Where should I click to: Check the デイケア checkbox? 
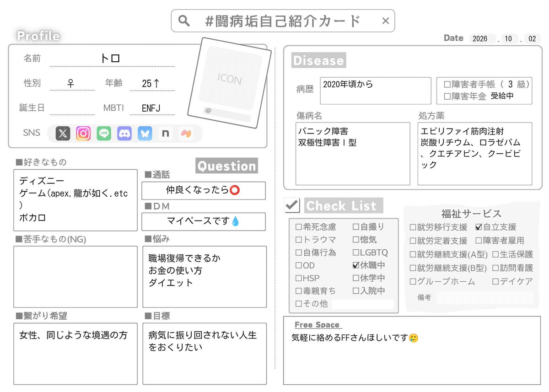point(495,282)
